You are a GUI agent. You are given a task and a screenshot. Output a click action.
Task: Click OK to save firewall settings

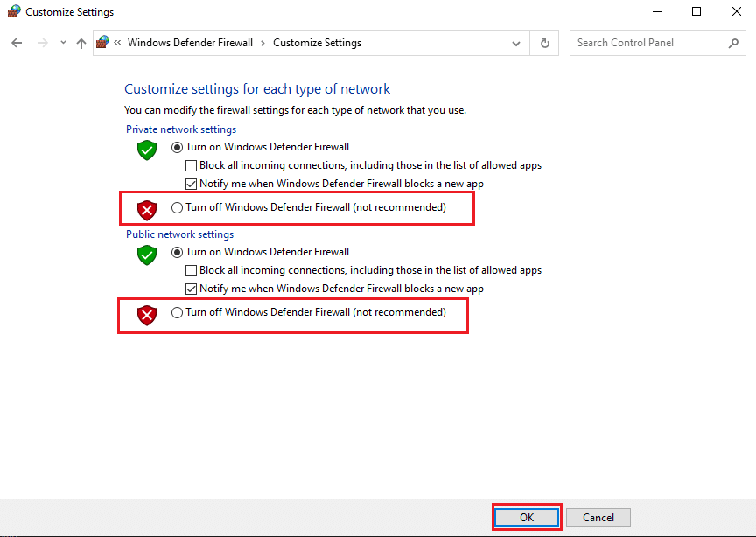point(527,517)
